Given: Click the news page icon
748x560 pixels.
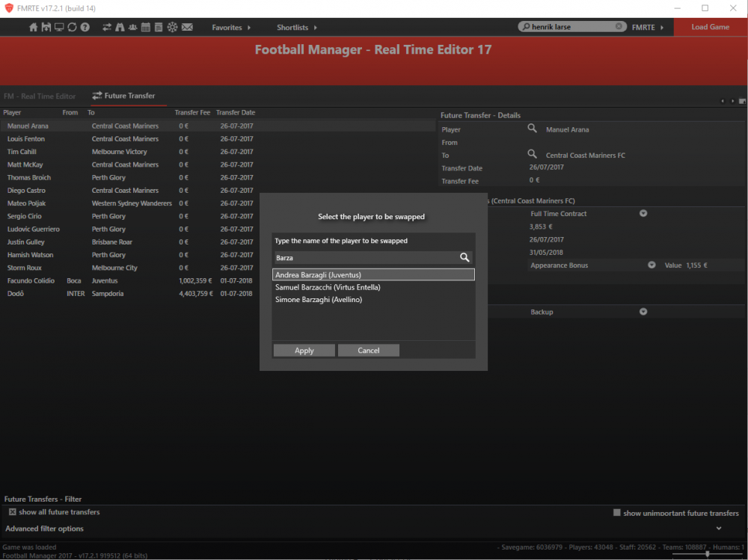Looking at the screenshot, I should (x=159, y=27).
